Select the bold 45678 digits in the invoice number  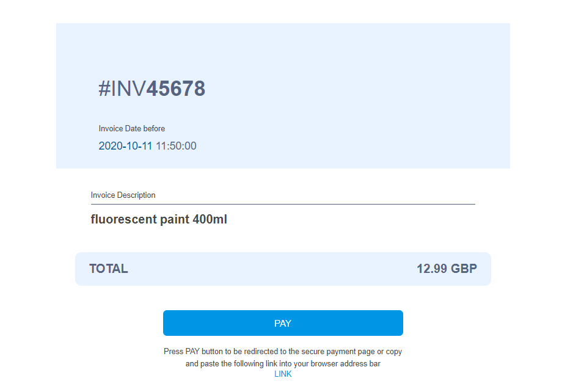[175, 89]
